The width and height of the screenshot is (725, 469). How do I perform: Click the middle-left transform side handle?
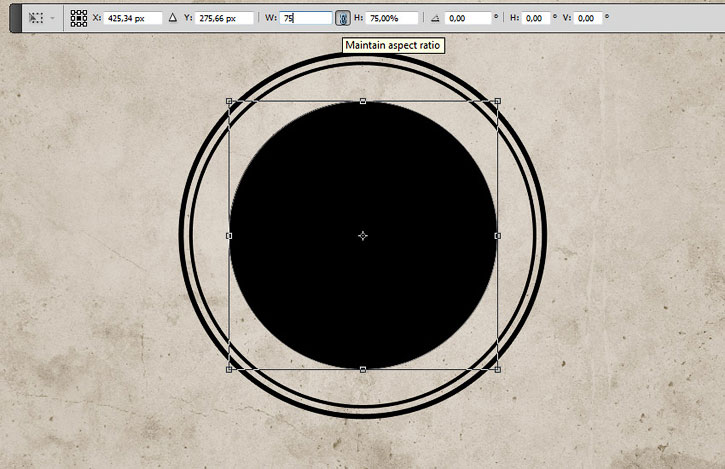tap(229, 236)
